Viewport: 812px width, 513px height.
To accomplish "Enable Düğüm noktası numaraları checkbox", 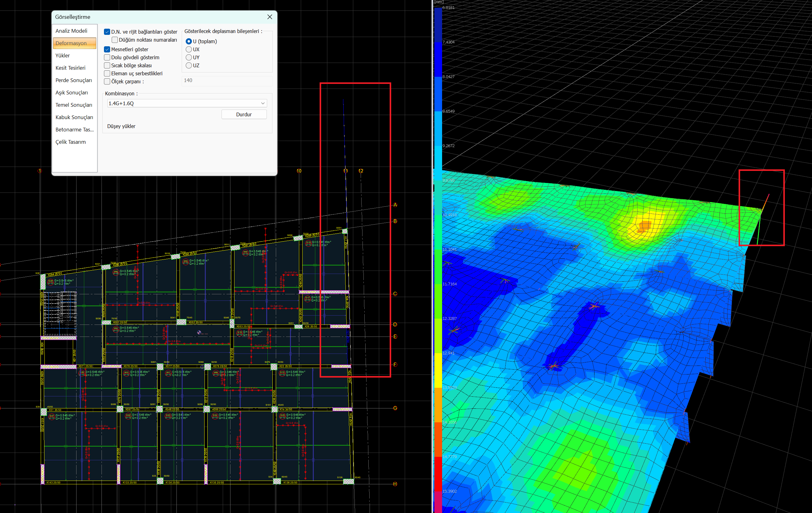I will (x=115, y=40).
